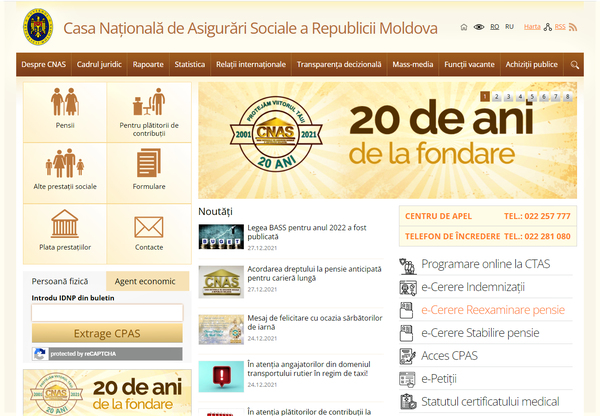Expand the Despre CNAS menu
Viewport: 600px width, 416px height.
tap(44, 65)
